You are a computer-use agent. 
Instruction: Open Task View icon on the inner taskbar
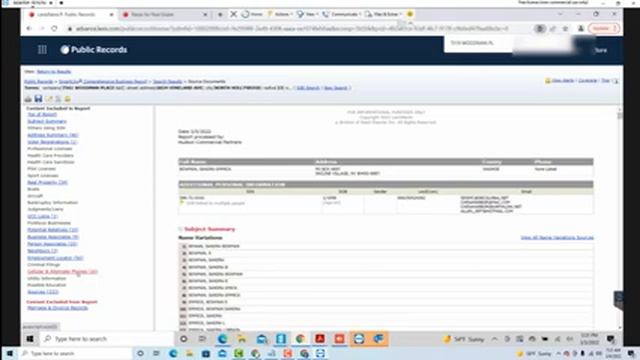[x=202, y=339]
